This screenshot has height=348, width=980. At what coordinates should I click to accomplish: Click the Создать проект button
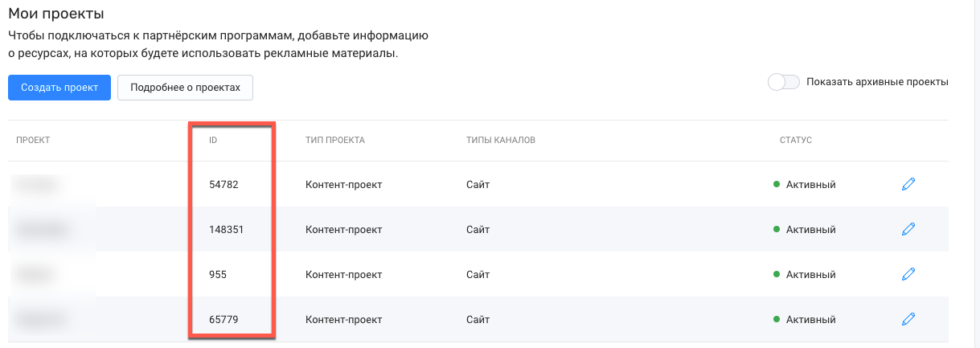[59, 88]
